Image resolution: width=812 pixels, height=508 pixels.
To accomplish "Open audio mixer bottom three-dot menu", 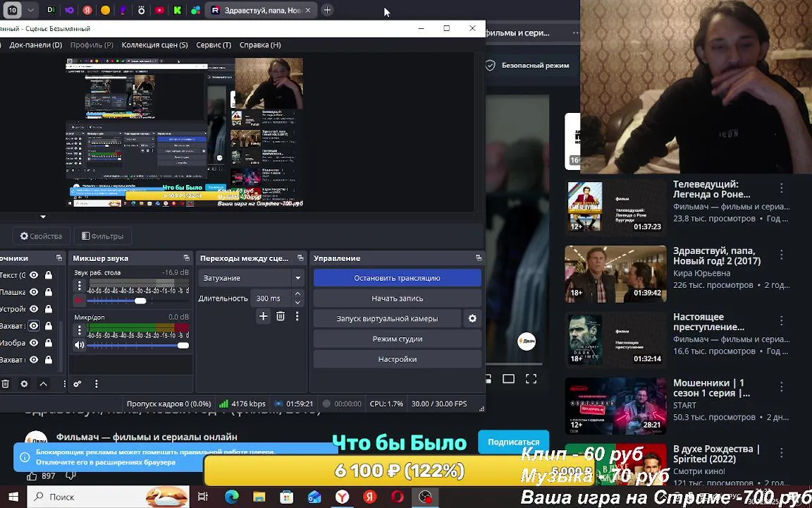I will 97,384.
